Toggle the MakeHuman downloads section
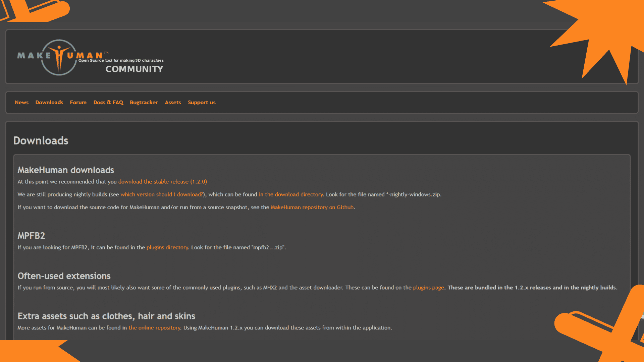 65,170
